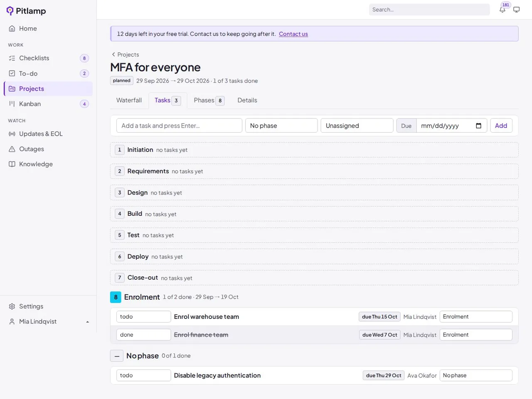532x399 pixels.
Task: Expand the Mia Lindqvist user menu caret
Action: point(87,322)
